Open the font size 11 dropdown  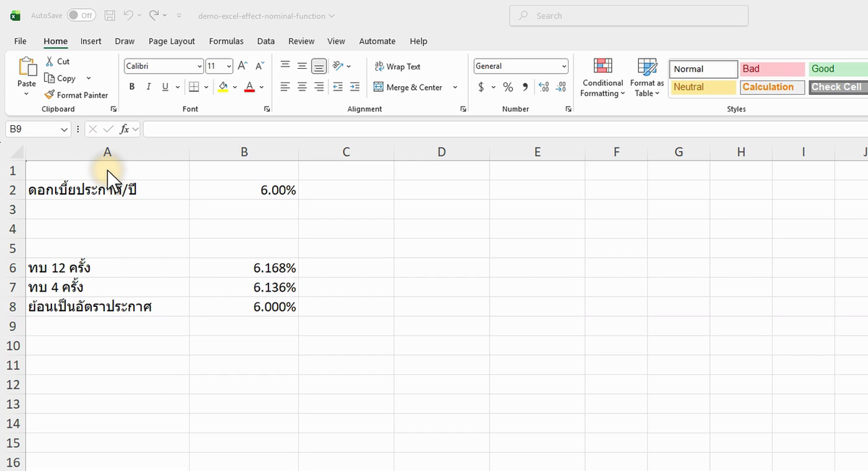click(x=229, y=67)
